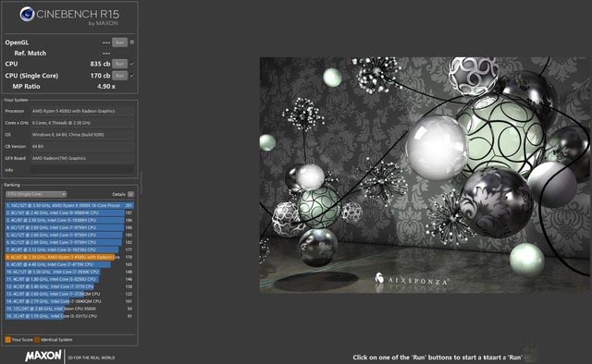
Task: Click the Identical System legend swatch
Action: pos(37,339)
